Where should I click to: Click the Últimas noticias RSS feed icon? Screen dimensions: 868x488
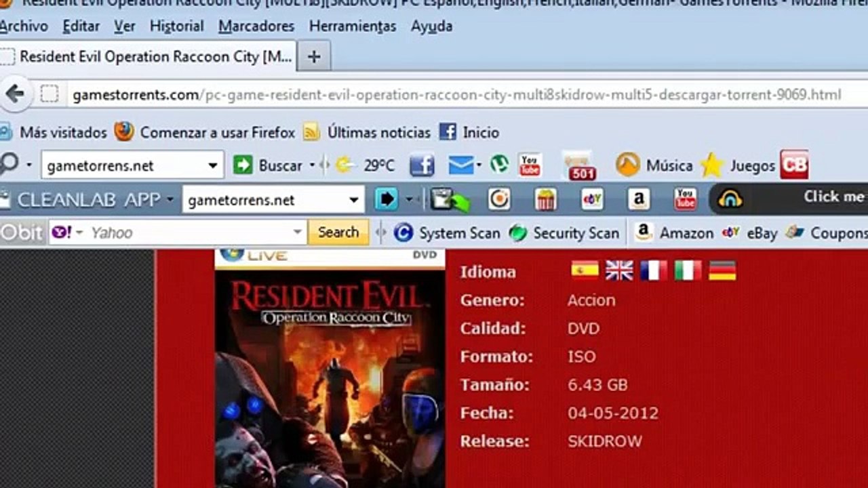(x=311, y=131)
